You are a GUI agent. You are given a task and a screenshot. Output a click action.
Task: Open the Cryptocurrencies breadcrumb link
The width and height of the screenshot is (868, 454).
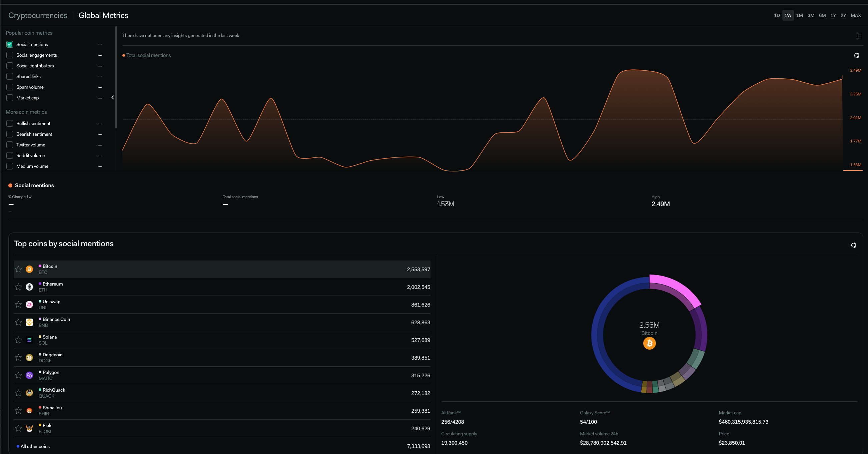(38, 15)
